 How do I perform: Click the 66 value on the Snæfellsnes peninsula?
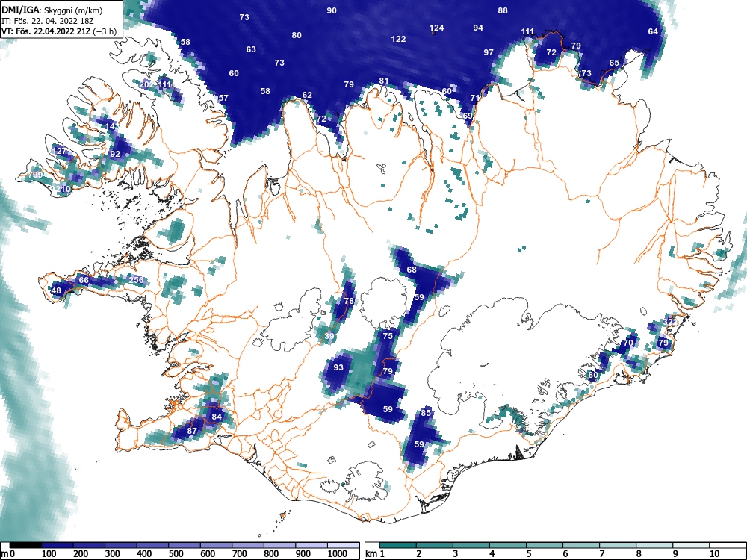tap(84, 280)
